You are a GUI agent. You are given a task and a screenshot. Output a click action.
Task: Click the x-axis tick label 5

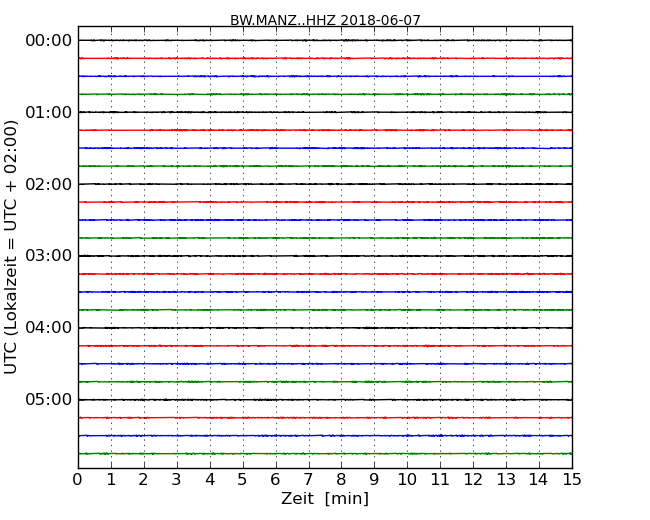[x=243, y=480]
